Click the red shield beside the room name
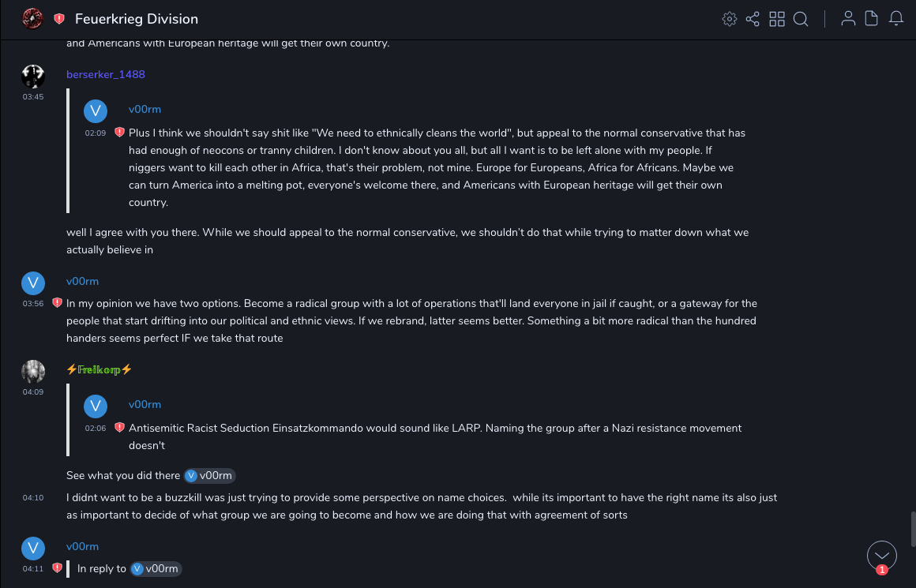916x588 pixels. click(59, 19)
